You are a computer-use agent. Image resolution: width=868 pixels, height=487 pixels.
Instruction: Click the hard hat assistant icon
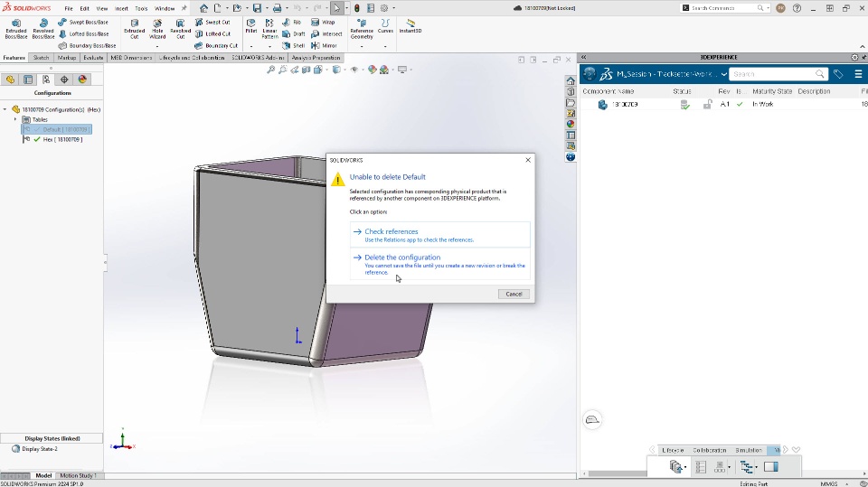592,420
